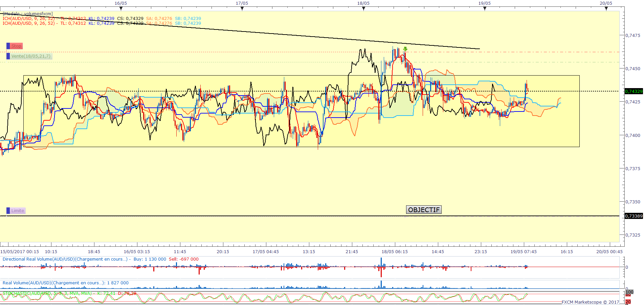Click the 19/05 date marker on top axis
644x305 pixels.
point(485,3)
